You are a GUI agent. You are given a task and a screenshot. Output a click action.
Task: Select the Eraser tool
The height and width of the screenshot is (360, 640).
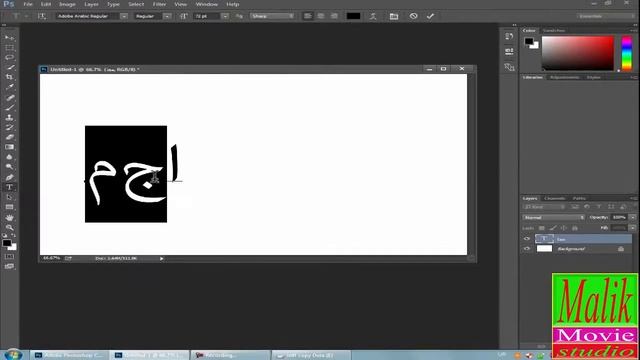point(9,137)
